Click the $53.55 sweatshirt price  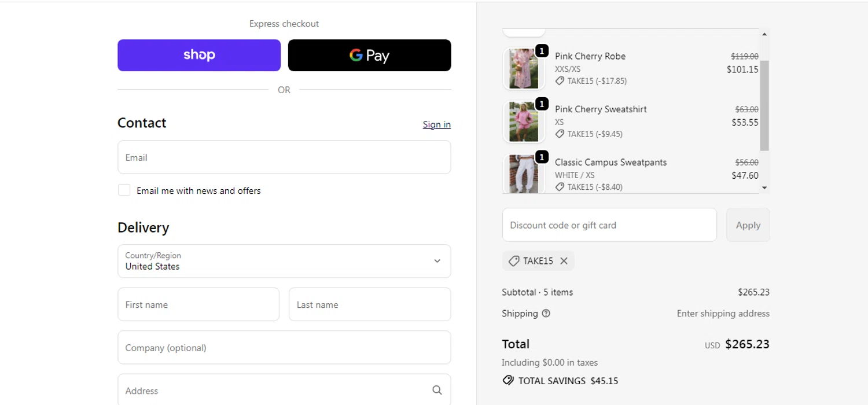745,123
